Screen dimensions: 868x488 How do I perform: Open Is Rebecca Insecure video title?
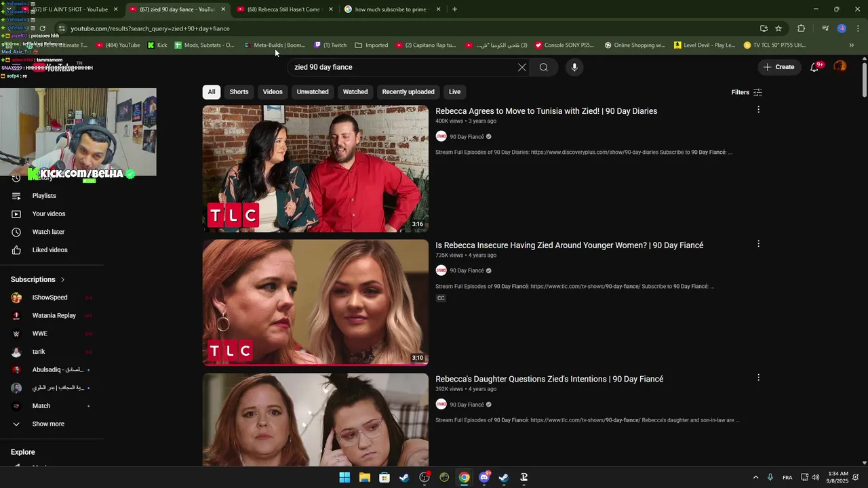click(569, 245)
